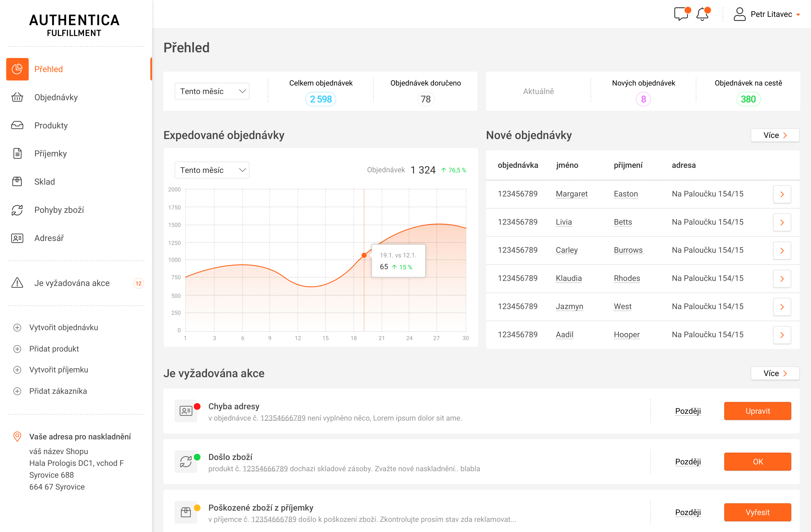The height and width of the screenshot is (532, 811).
Task: Click the warning triangle icon in sidebar
Action: pyautogui.click(x=17, y=283)
